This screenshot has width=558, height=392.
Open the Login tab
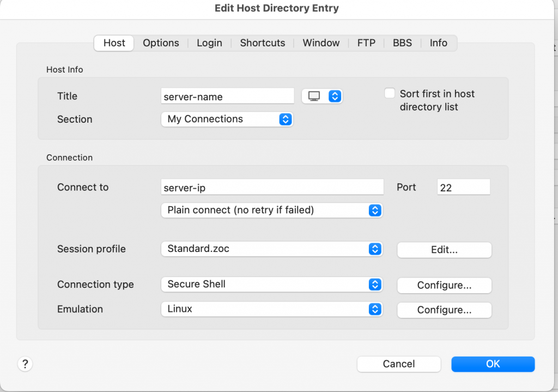click(209, 43)
